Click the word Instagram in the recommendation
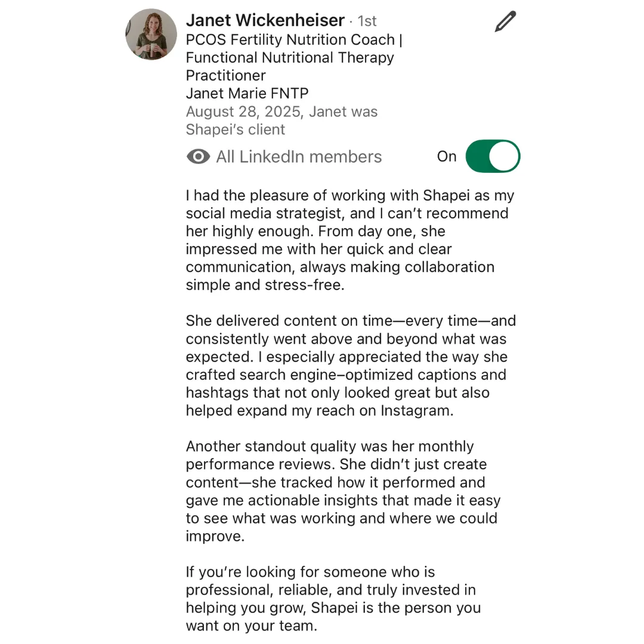Image resolution: width=644 pixels, height=644 pixels. point(416,411)
